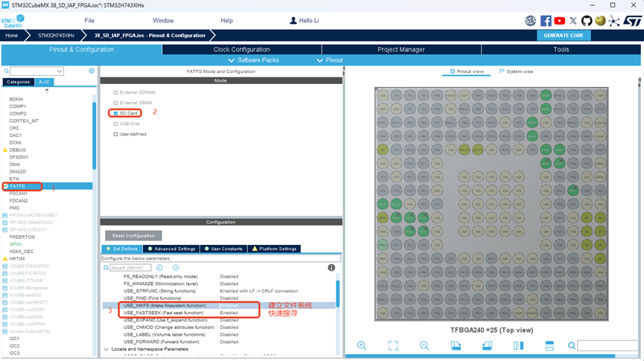The image size is (644, 361).
Task: Switch to Clock Configuration tab
Action: [x=241, y=50]
